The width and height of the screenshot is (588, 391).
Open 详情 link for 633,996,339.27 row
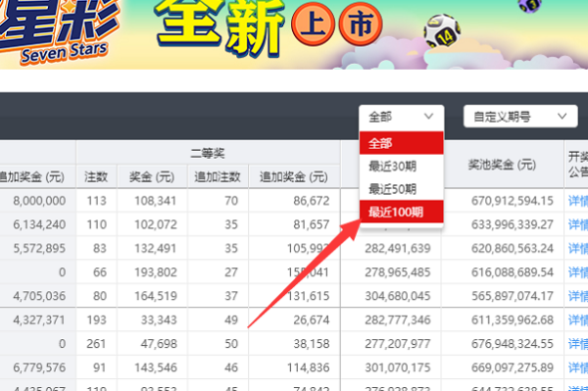578,224
